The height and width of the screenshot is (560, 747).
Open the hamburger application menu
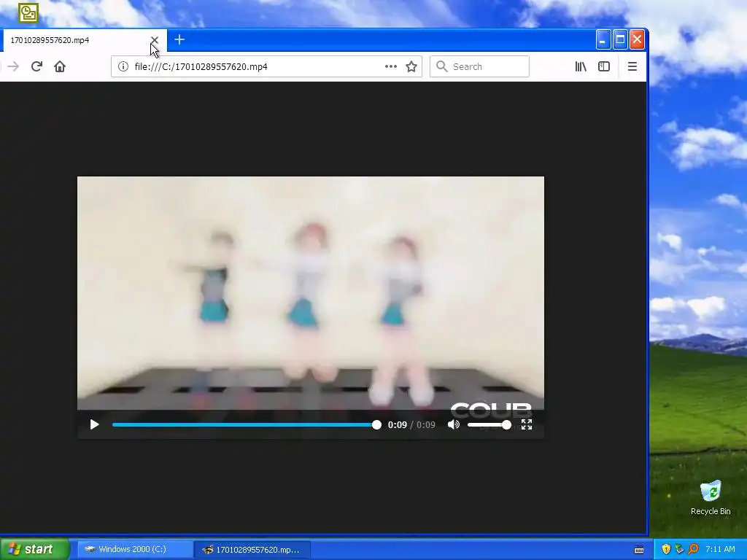(632, 66)
